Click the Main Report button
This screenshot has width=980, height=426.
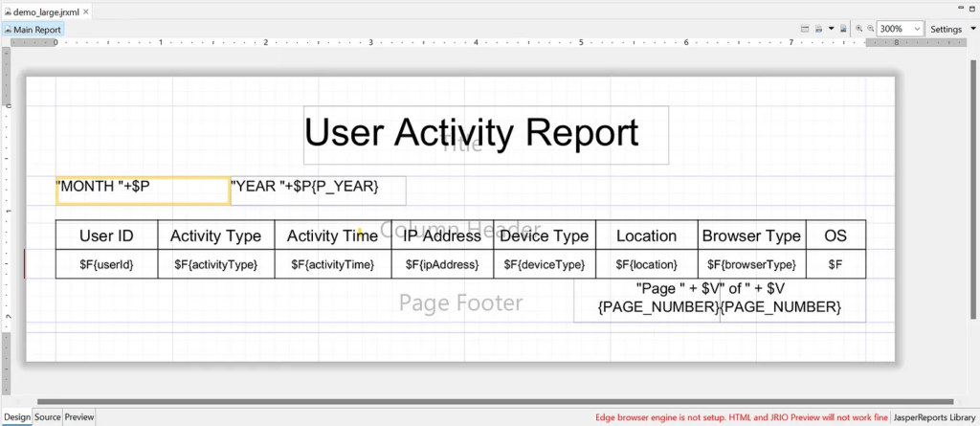coord(33,30)
